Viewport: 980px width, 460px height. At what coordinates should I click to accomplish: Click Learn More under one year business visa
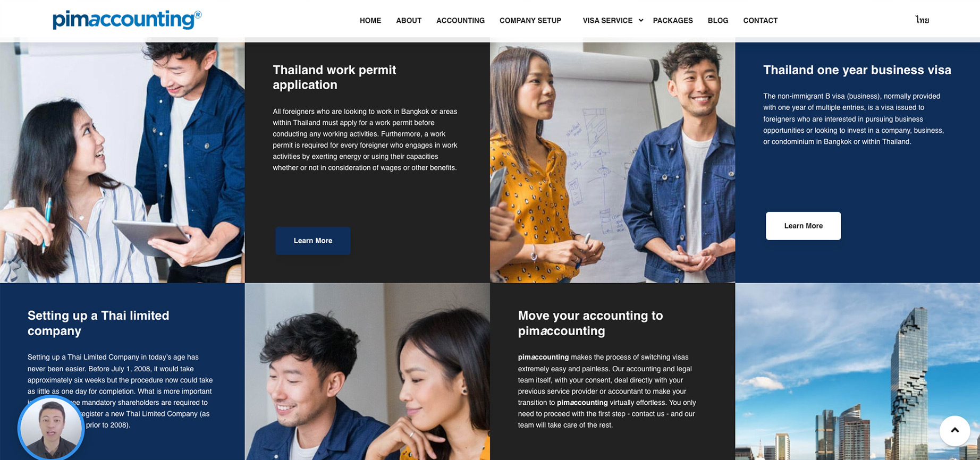(803, 226)
